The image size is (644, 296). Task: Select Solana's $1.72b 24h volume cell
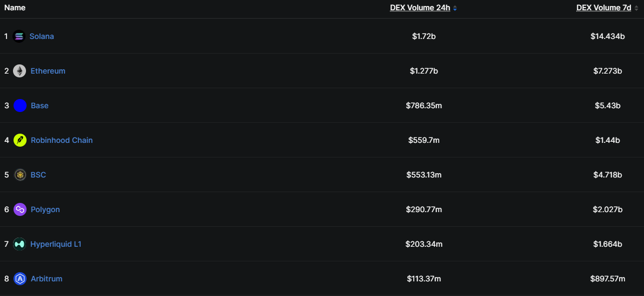point(424,36)
